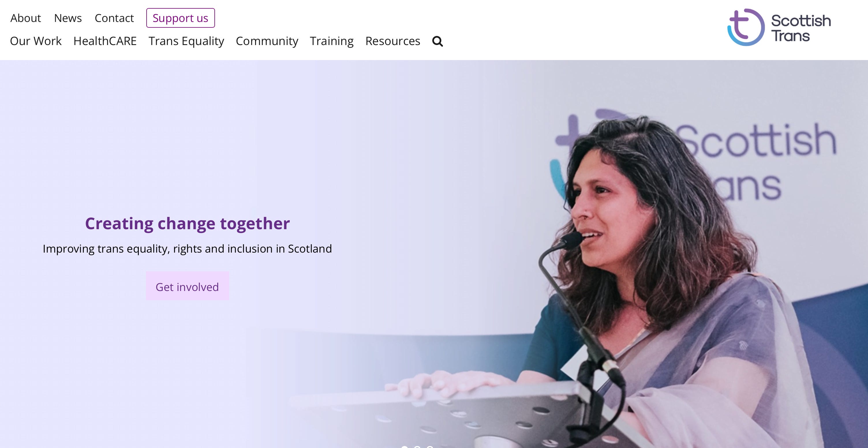The width and height of the screenshot is (868, 448).
Task: Open the About page link
Action: [26, 18]
